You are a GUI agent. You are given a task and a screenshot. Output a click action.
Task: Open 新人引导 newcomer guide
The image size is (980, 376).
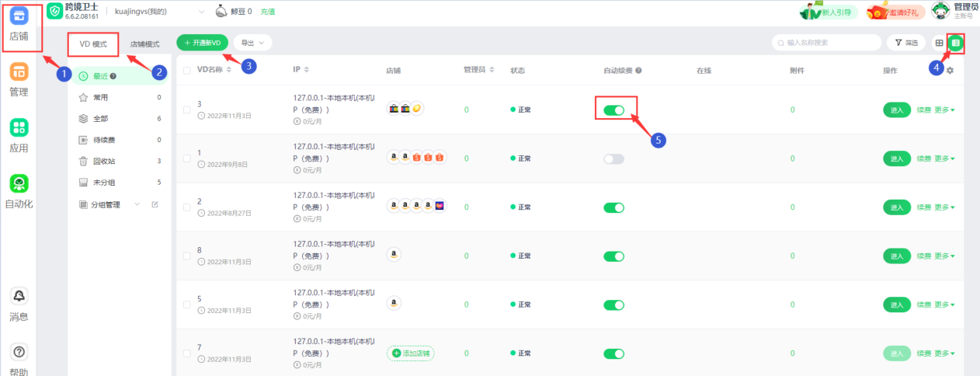(x=829, y=12)
